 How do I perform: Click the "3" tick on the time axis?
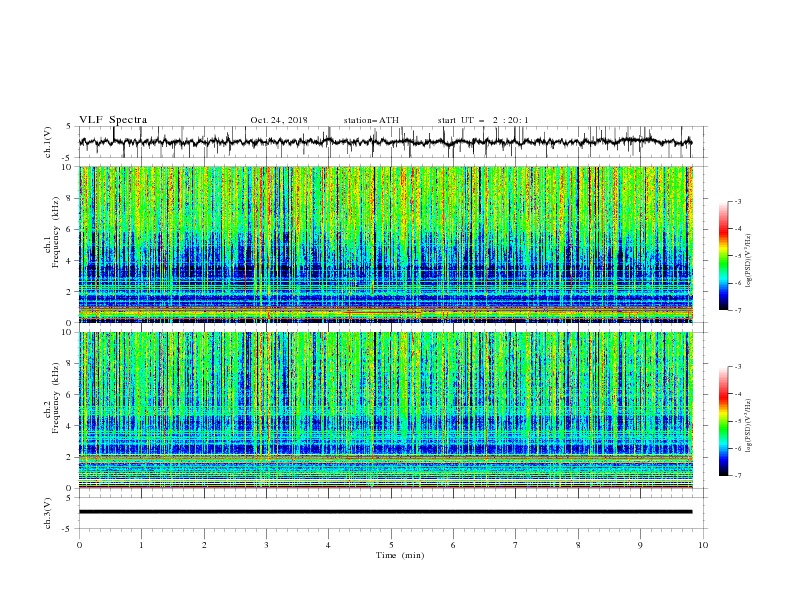click(266, 545)
